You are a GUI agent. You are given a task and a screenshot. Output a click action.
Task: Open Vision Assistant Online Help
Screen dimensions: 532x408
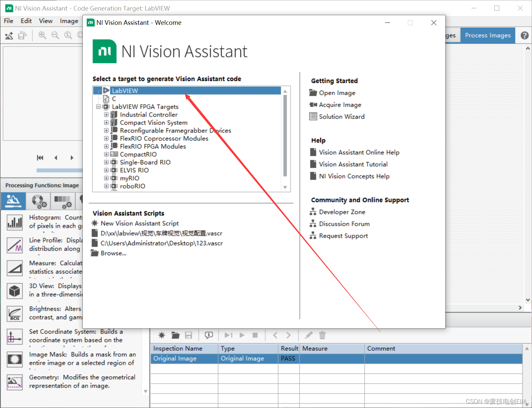[359, 152]
